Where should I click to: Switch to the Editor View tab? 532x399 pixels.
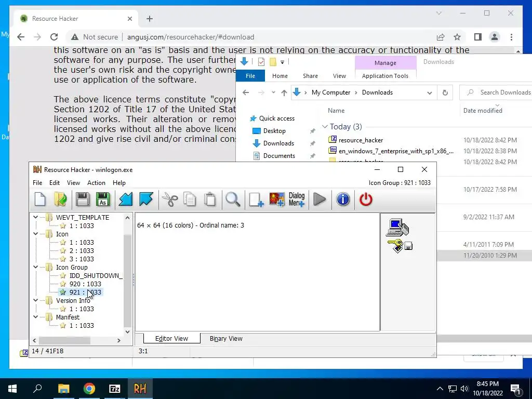(x=171, y=339)
